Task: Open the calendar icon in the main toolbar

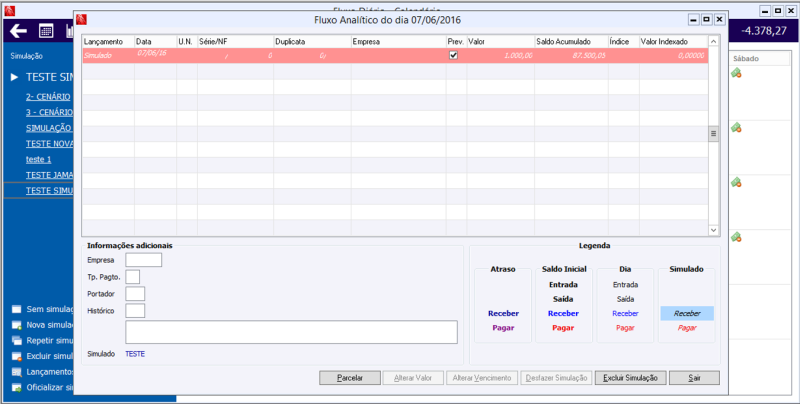Action: click(46, 31)
